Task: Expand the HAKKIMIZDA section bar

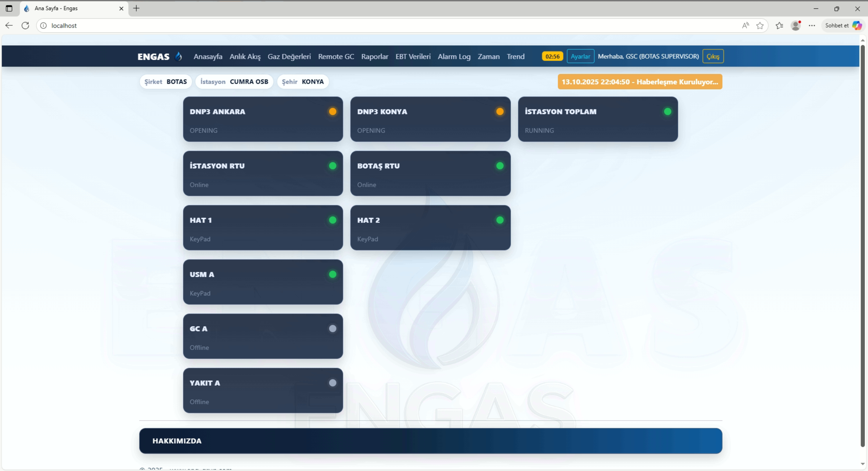Action: point(430,441)
